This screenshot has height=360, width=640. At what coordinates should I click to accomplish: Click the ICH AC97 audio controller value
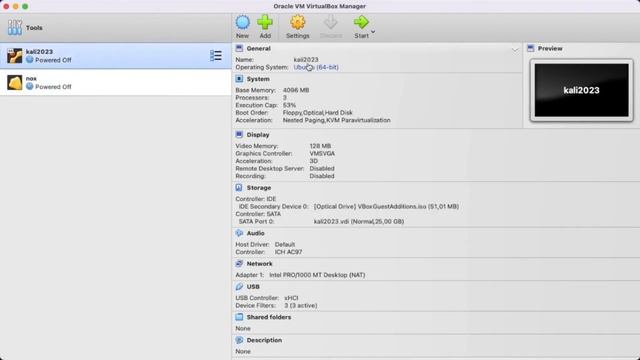click(x=288, y=252)
